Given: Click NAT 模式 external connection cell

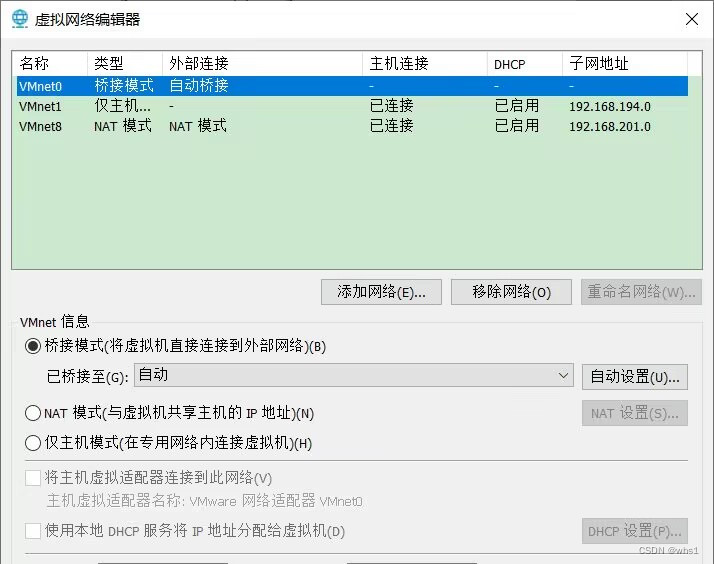Looking at the screenshot, I should tap(198, 126).
